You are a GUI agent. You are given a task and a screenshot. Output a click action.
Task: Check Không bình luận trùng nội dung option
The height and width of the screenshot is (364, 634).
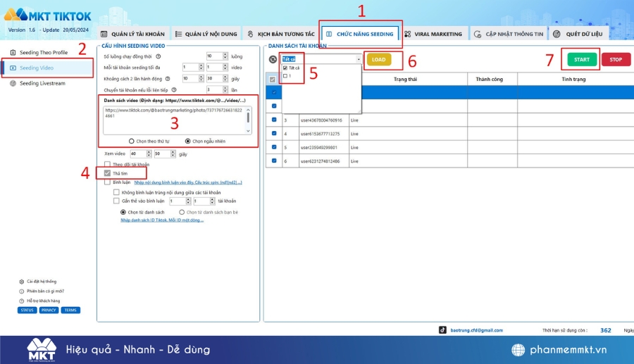pos(116,192)
